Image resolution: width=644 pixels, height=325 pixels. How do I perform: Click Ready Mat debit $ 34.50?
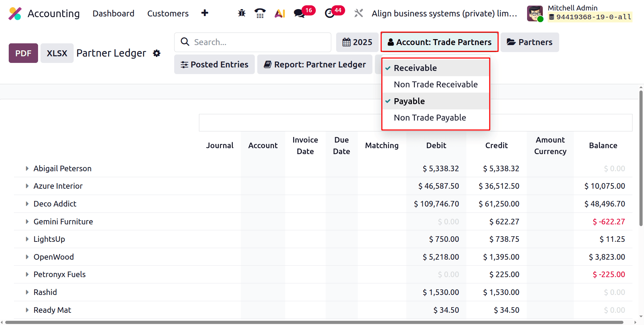click(446, 310)
